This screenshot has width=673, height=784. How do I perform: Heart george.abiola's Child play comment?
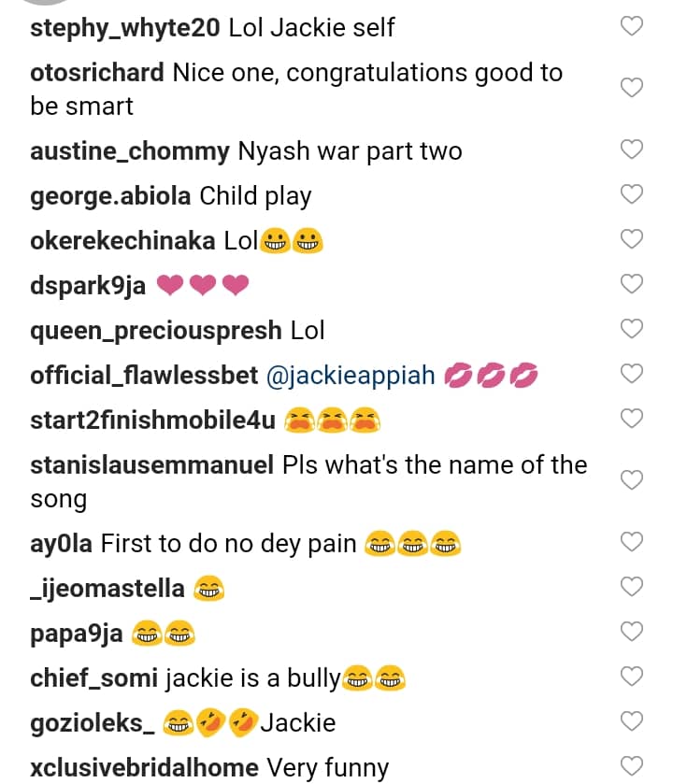point(633,195)
